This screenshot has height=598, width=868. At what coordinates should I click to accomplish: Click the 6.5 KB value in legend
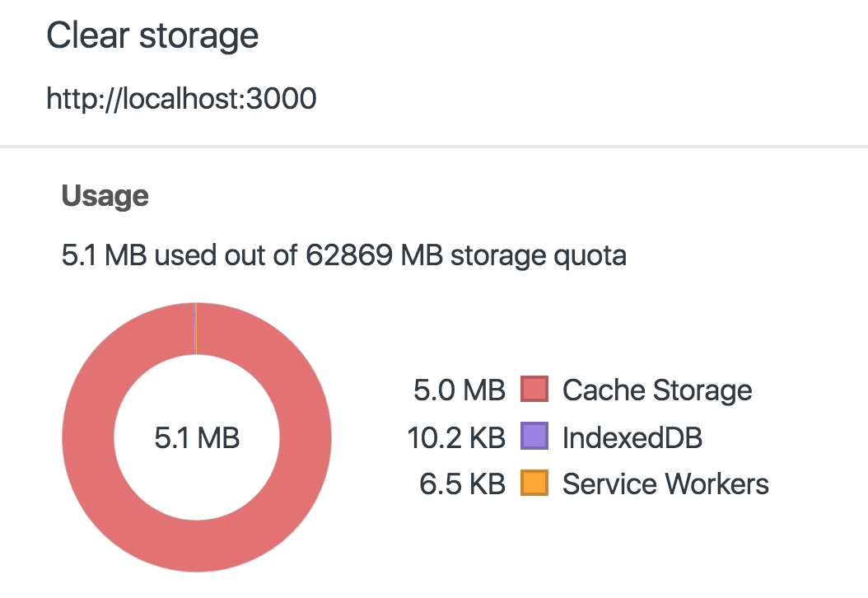(462, 484)
